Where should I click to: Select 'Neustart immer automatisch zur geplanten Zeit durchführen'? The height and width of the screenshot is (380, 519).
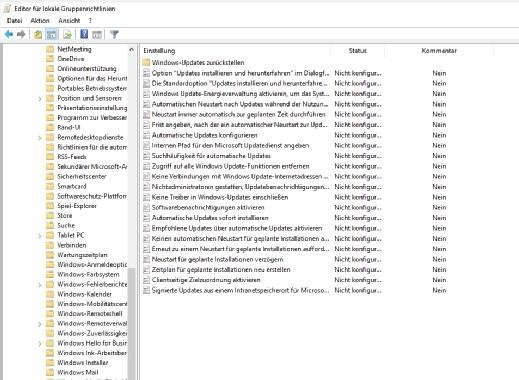[x=238, y=114]
